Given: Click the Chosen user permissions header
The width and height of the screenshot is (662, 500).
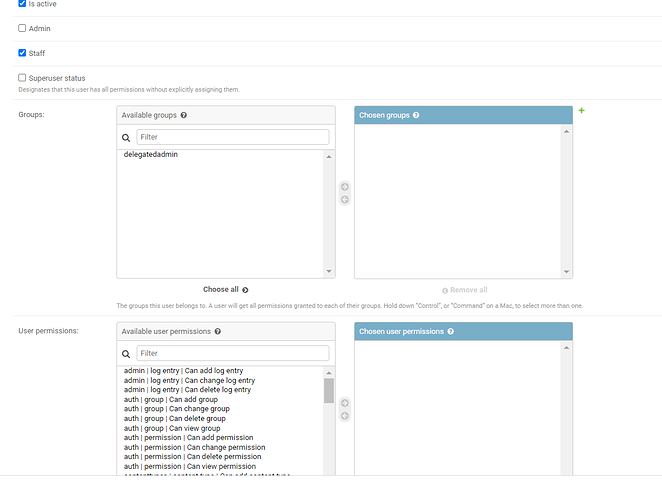Looking at the screenshot, I should coord(464,332).
